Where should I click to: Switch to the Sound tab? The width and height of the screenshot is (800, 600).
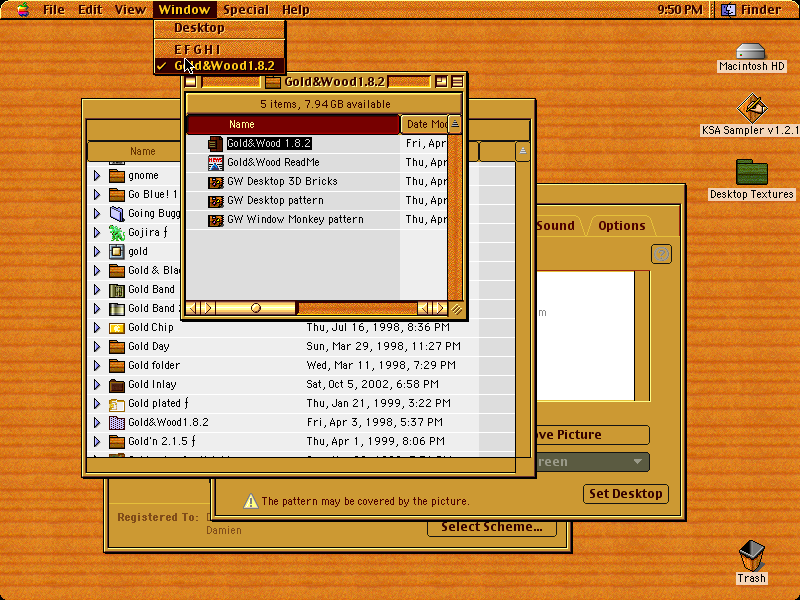tap(555, 226)
